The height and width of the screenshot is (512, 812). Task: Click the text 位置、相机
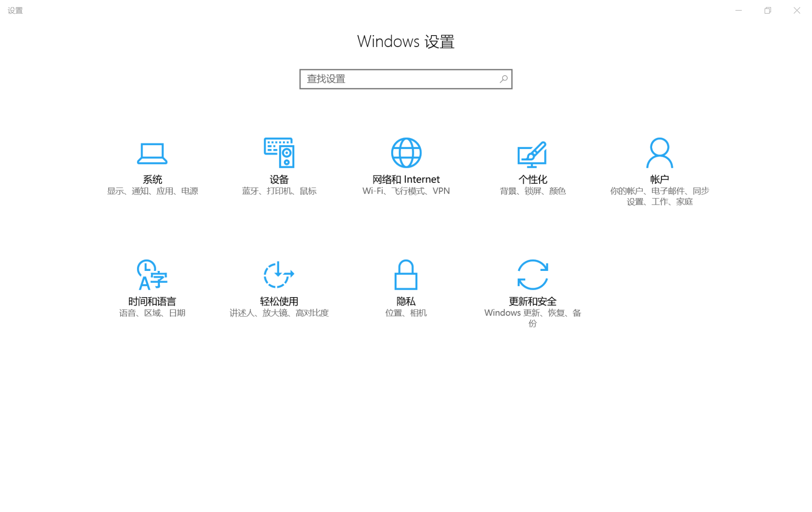coord(406,313)
